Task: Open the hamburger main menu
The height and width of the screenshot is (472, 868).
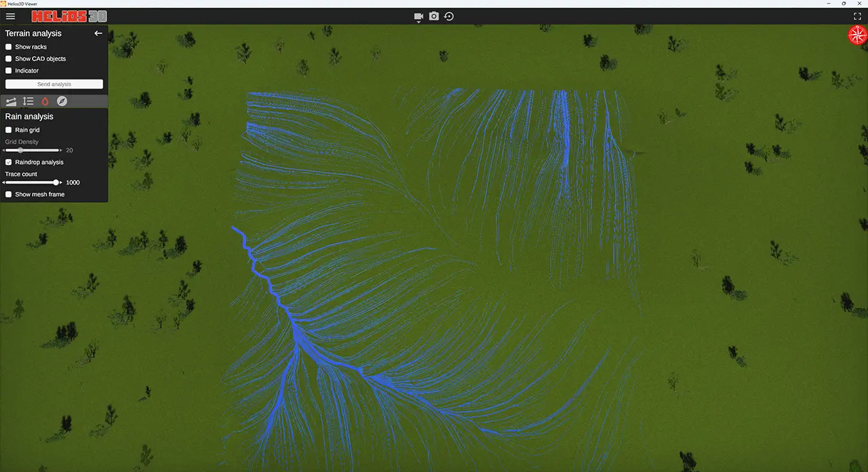Action: 10,16
